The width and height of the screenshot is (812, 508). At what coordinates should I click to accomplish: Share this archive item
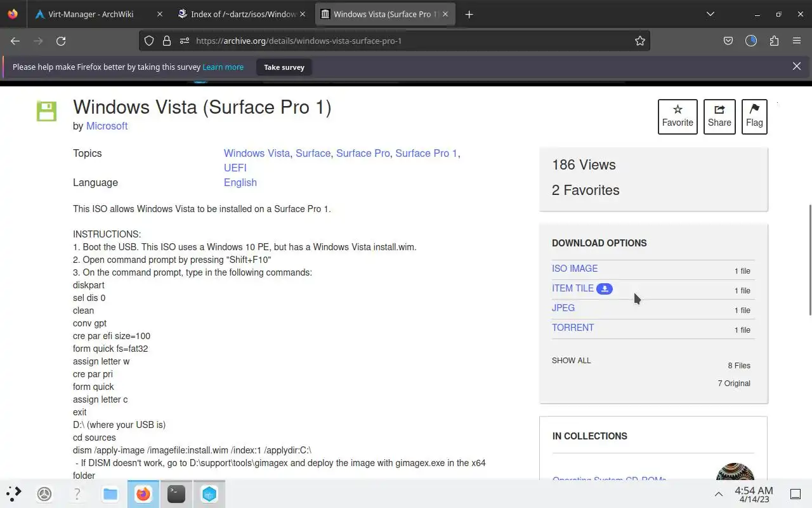click(x=719, y=117)
